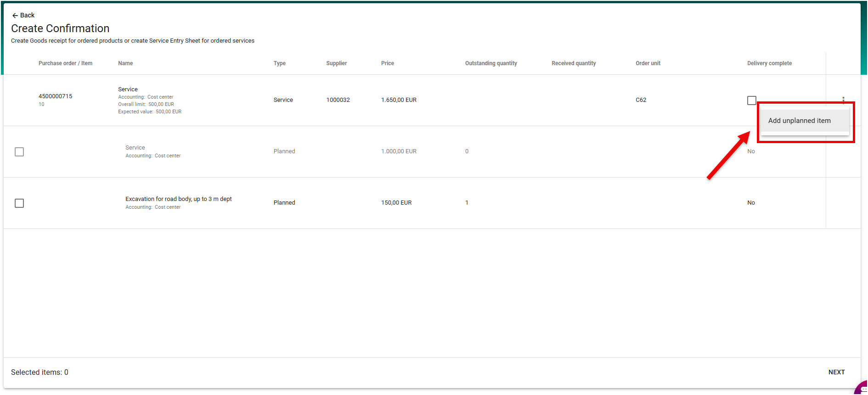Click the Received quantity column header
This screenshot has height=395, width=868.
click(x=573, y=63)
